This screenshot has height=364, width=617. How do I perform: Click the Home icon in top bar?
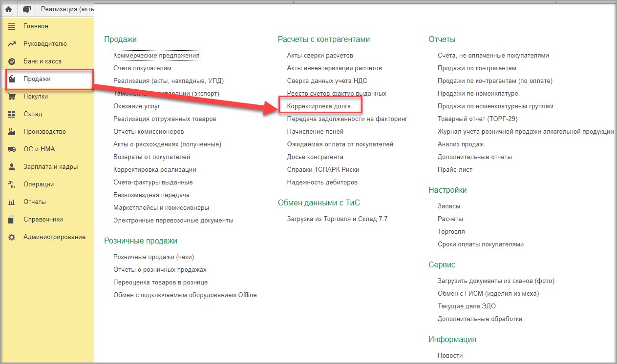point(8,9)
